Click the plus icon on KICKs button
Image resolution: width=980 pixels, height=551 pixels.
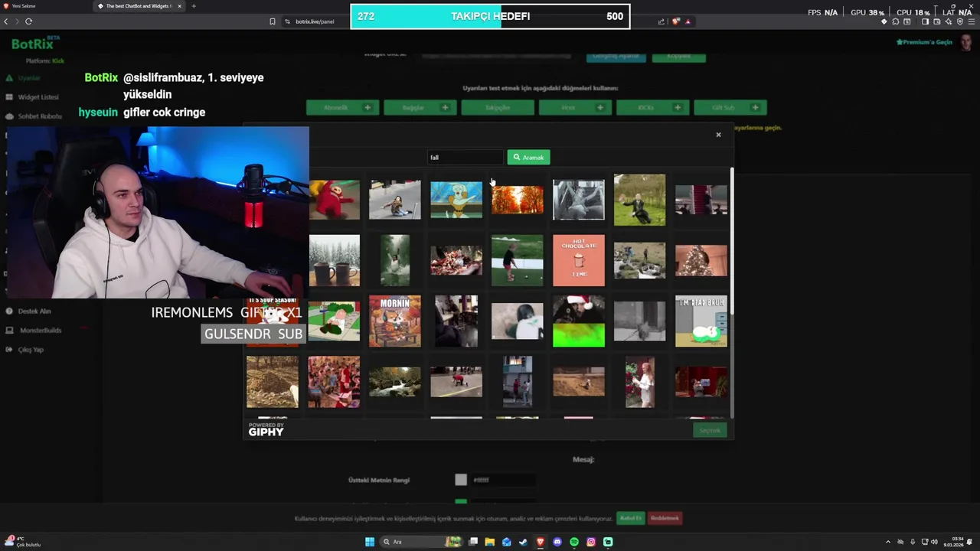[x=677, y=108]
